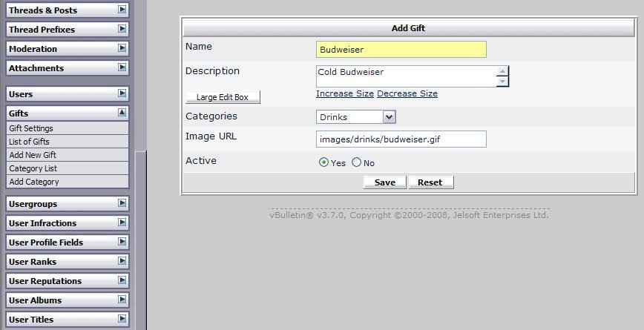Click the Description scrollbar up arrow

click(502, 71)
